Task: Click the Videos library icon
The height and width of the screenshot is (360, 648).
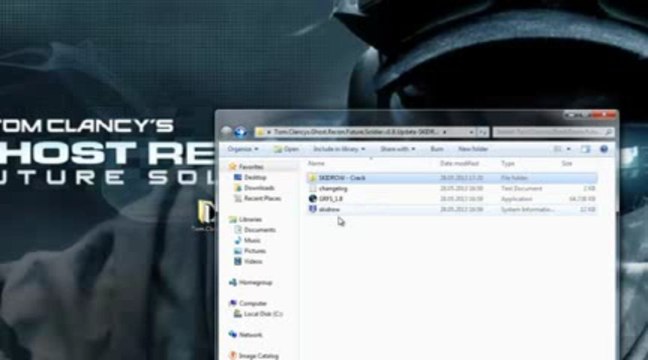Action: (238, 261)
